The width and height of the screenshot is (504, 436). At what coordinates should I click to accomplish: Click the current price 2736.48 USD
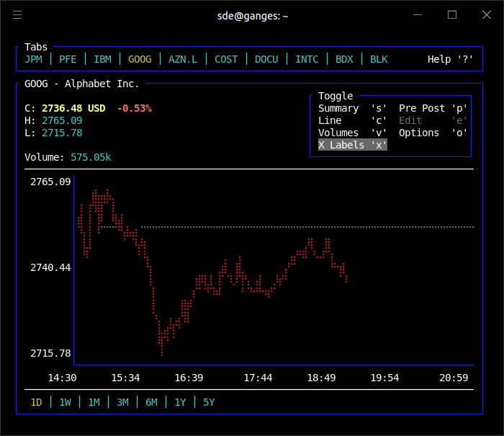(x=73, y=108)
